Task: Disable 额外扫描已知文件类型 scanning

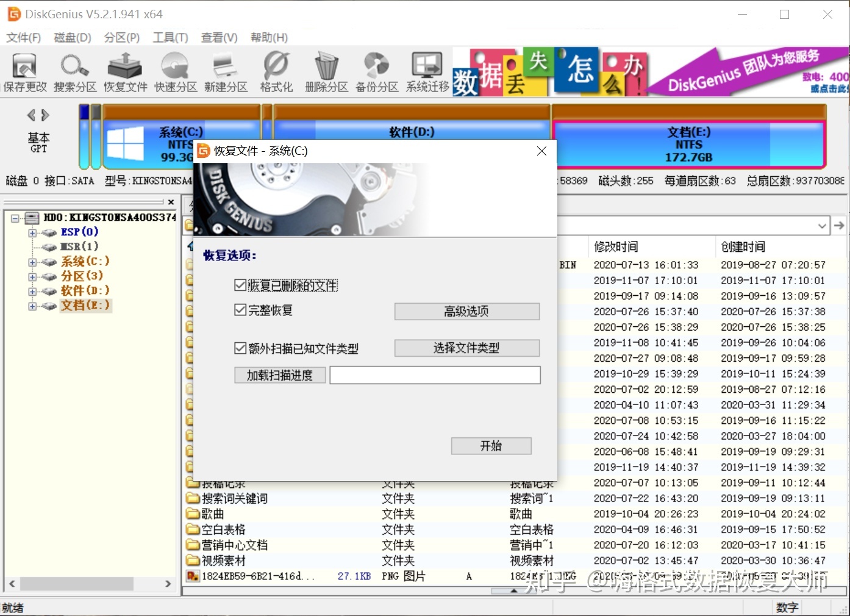Action: click(x=240, y=348)
